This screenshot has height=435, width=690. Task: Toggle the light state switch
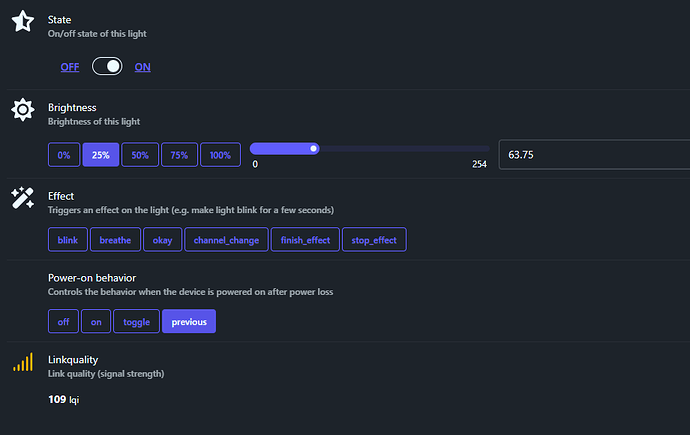coord(107,66)
